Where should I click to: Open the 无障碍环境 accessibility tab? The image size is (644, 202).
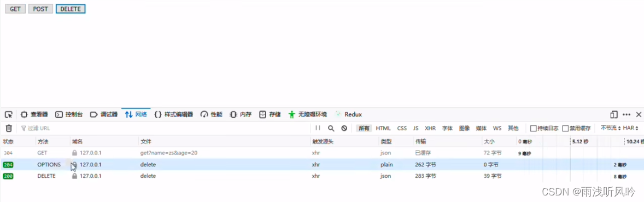[308, 114]
